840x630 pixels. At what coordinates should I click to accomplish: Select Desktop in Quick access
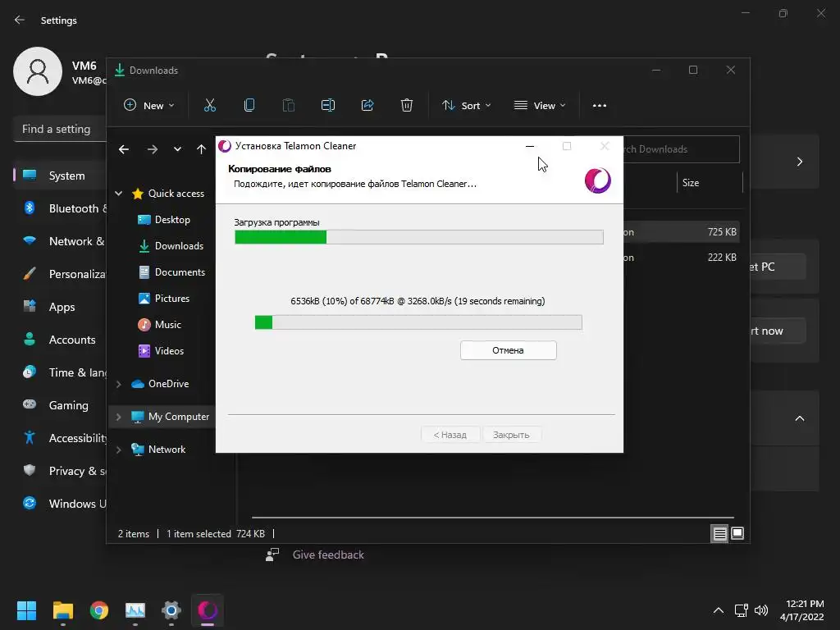coord(164,220)
